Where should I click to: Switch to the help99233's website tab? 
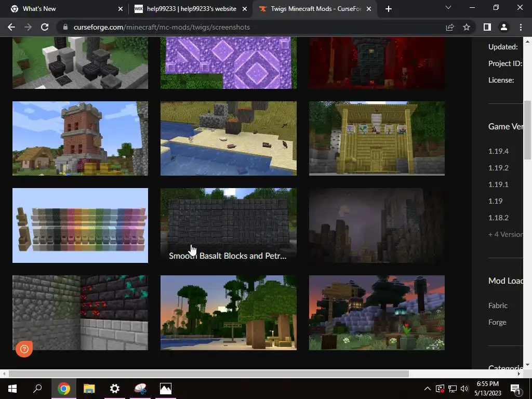[191, 9]
